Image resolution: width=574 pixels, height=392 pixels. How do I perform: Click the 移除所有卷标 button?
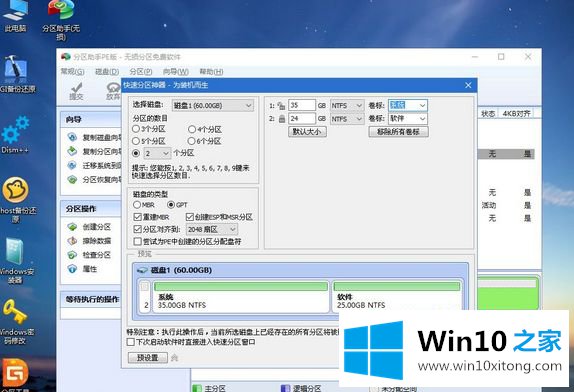398,132
